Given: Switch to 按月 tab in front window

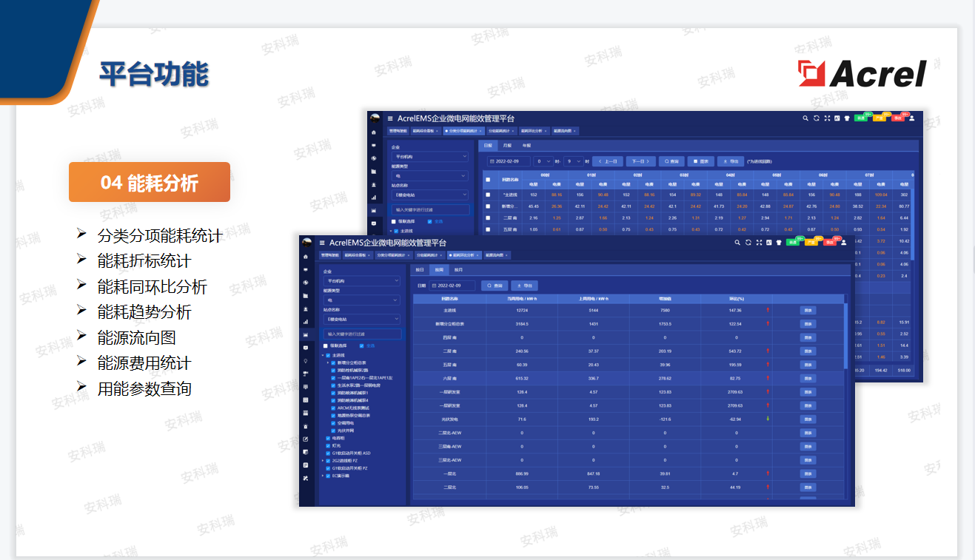Looking at the screenshot, I should click(x=458, y=270).
